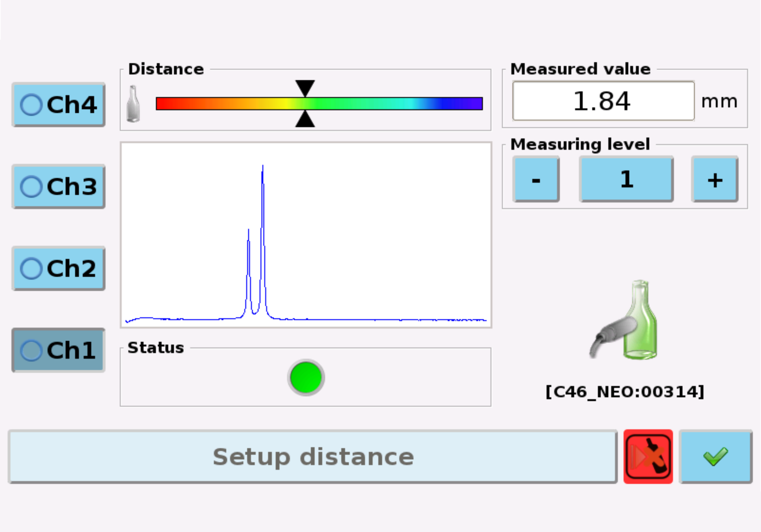Click the red bottle reject icon button
Screen dimensions: 761x532
[648, 456]
